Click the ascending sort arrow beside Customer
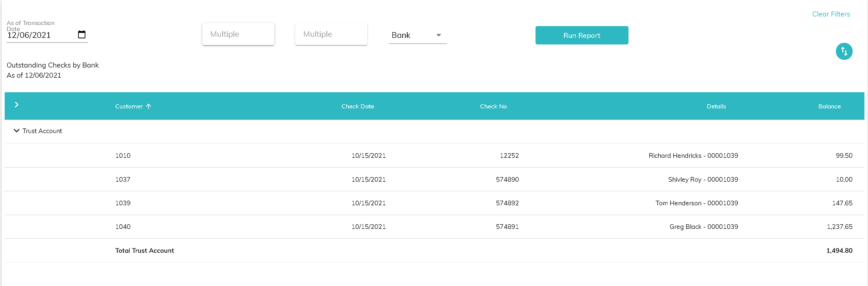The image size is (868, 286). [x=149, y=106]
